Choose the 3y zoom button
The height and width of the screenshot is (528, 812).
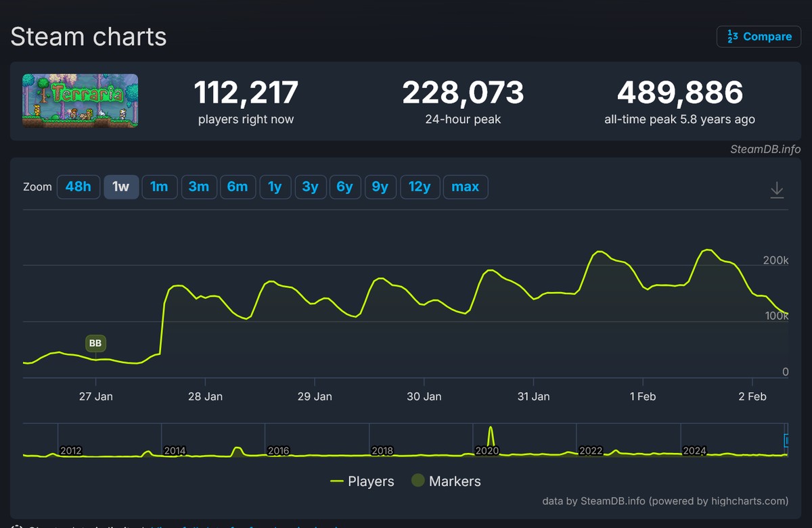coord(310,187)
